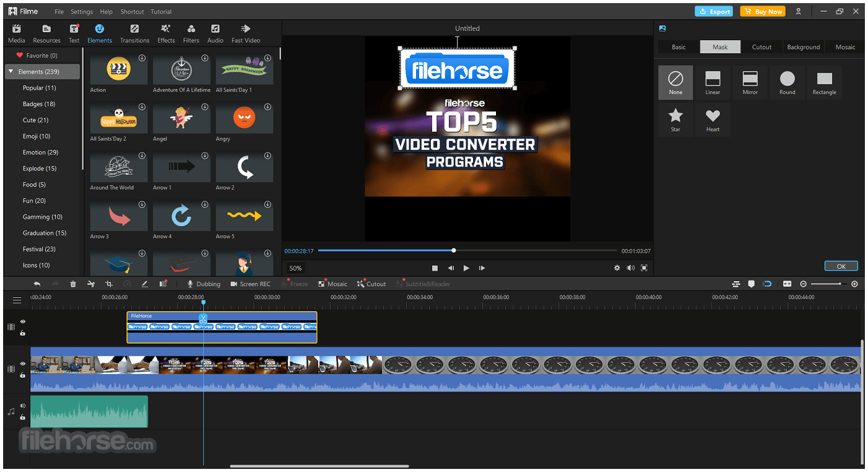868x472 pixels.
Task: Open the Effects panel
Action: (166, 33)
